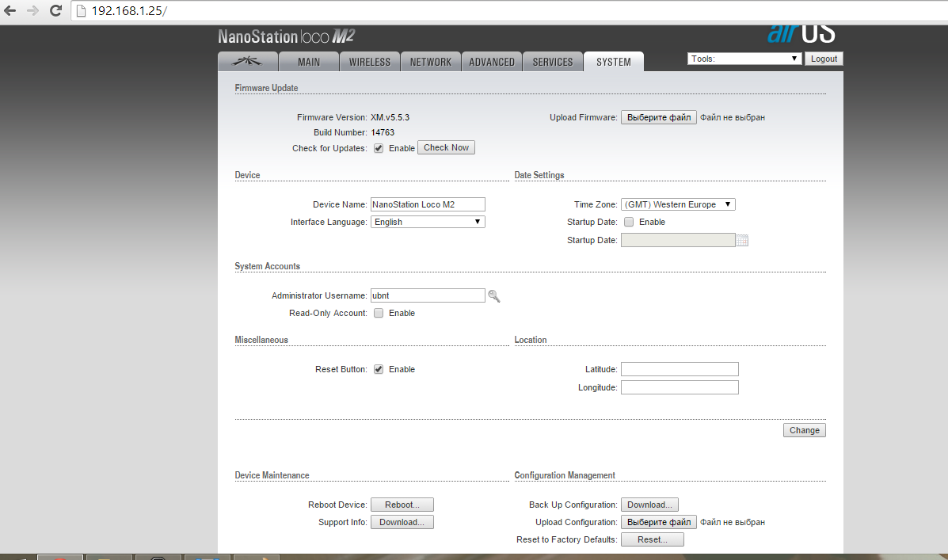
Task: Open the WIRELESS tab
Action: 369,62
